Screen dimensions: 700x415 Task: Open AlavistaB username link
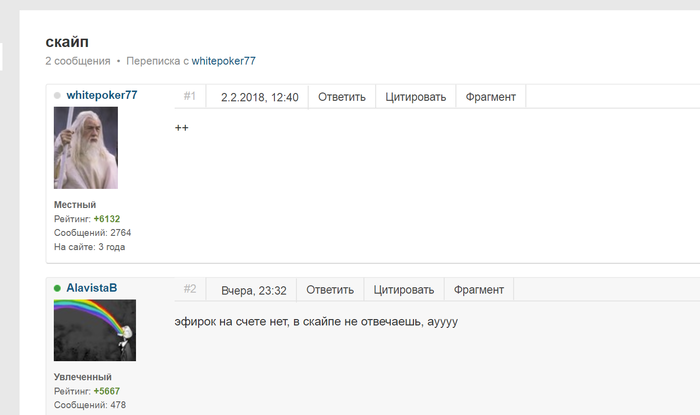tap(92, 288)
